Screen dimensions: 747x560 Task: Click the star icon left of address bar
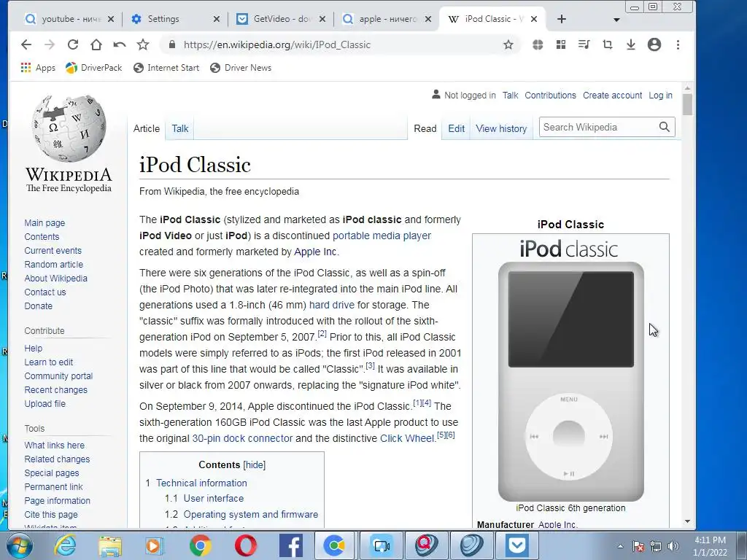143,44
